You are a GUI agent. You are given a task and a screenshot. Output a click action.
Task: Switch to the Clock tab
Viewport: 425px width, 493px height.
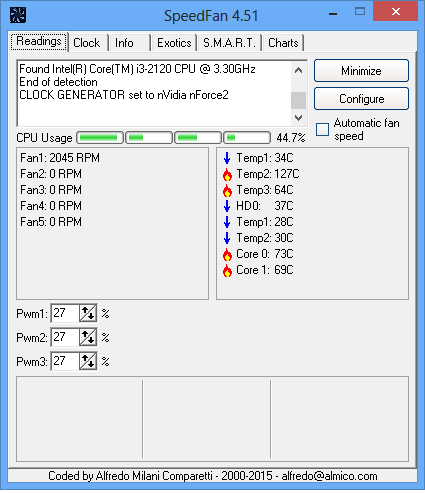[87, 43]
